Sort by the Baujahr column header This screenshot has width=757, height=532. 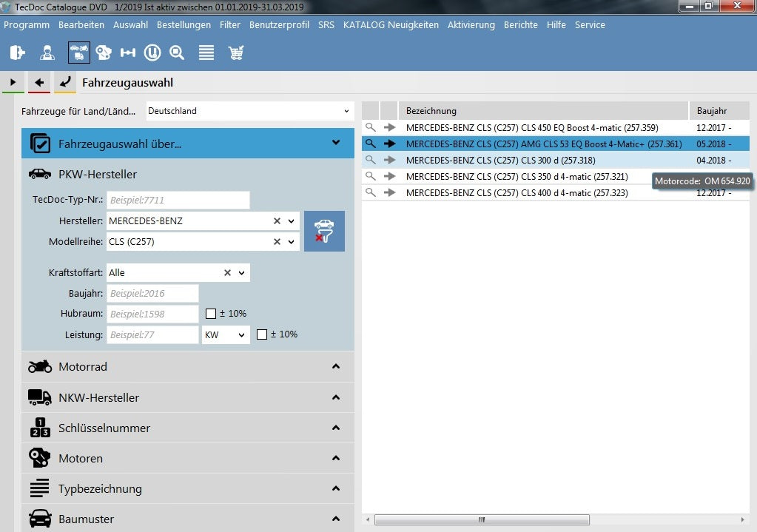(719, 110)
